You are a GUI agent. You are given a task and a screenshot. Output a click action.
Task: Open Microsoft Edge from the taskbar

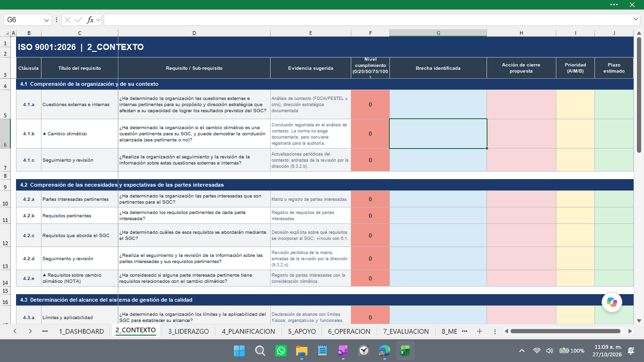pos(385,351)
